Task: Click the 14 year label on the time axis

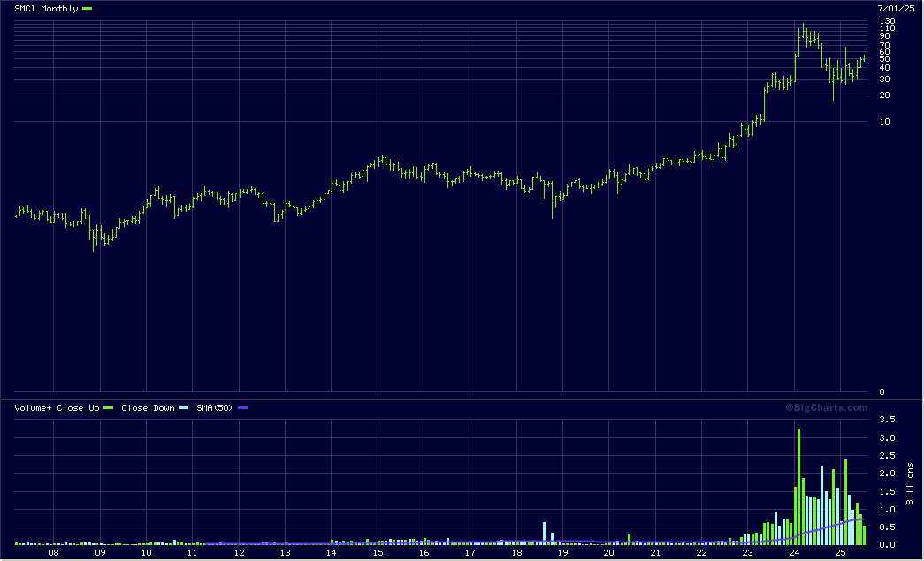Action: [332, 553]
